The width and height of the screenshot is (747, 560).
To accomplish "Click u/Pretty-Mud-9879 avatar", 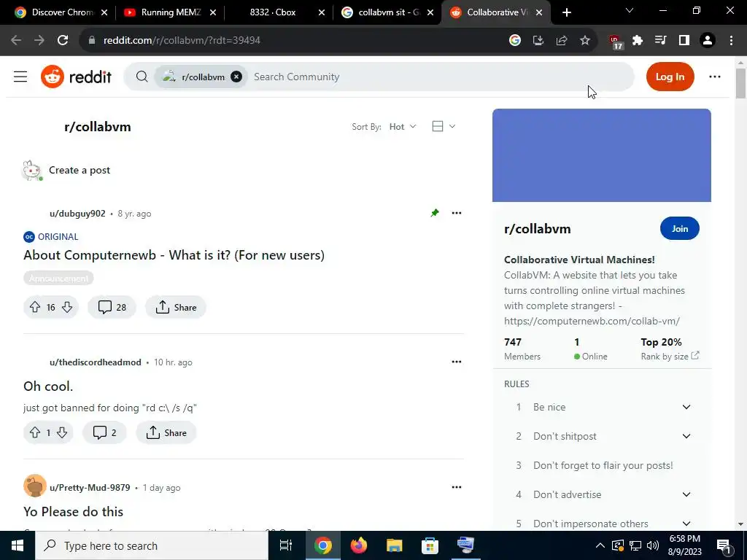I will [35, 486].
